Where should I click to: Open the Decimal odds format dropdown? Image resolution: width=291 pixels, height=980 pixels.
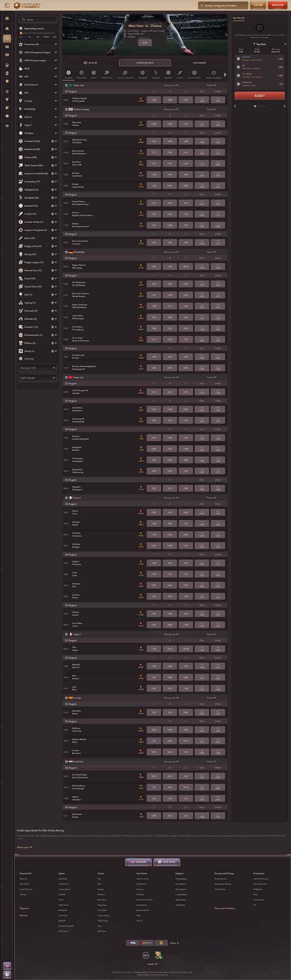coord(38,367)
